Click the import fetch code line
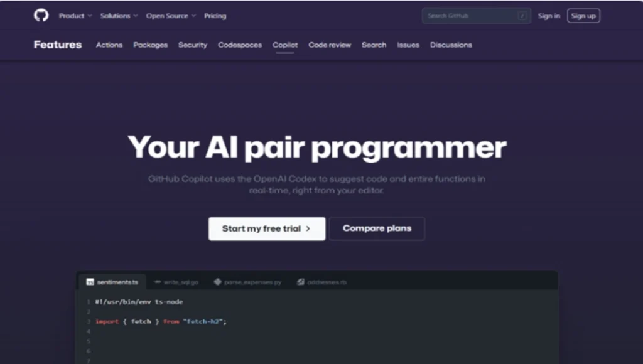The height and width of the screenshot is (364, 643). pyautogui.click(x=161, y=321)
